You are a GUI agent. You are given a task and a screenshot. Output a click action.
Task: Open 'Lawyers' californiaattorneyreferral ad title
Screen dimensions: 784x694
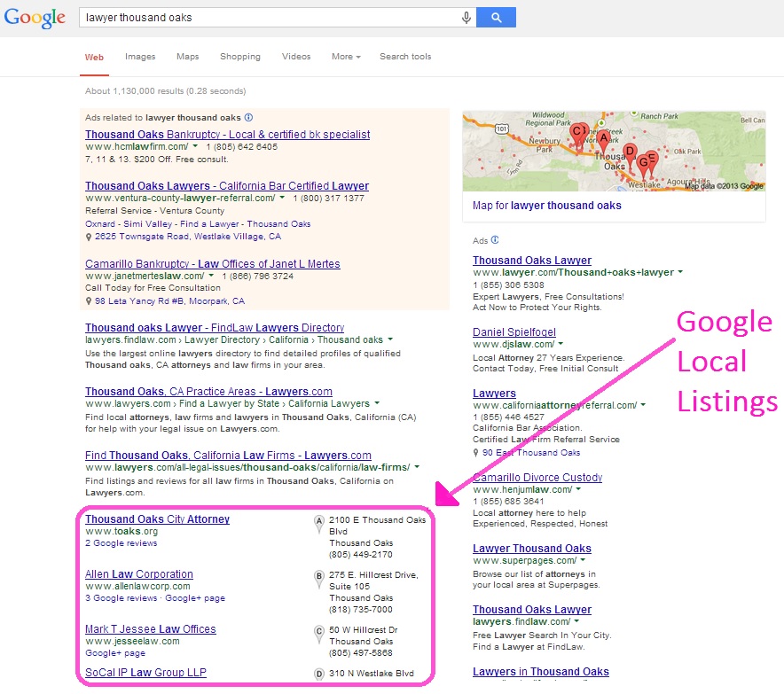(494, 394)
